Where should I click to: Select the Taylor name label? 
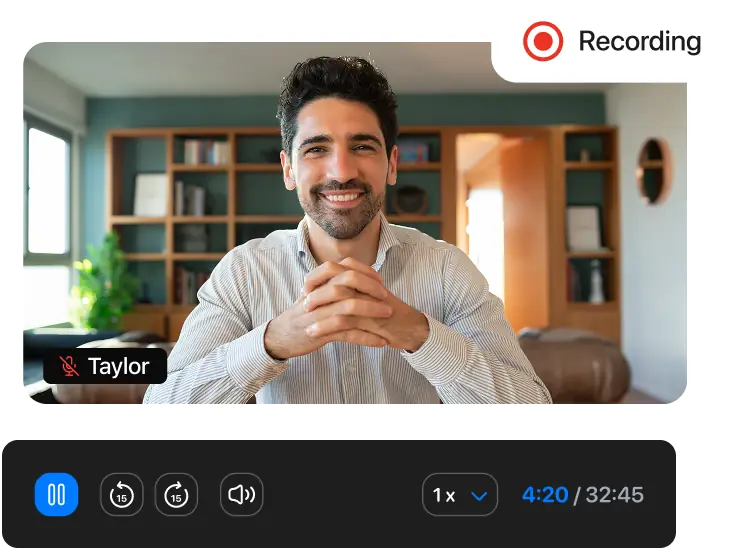(x=119, y=367)
